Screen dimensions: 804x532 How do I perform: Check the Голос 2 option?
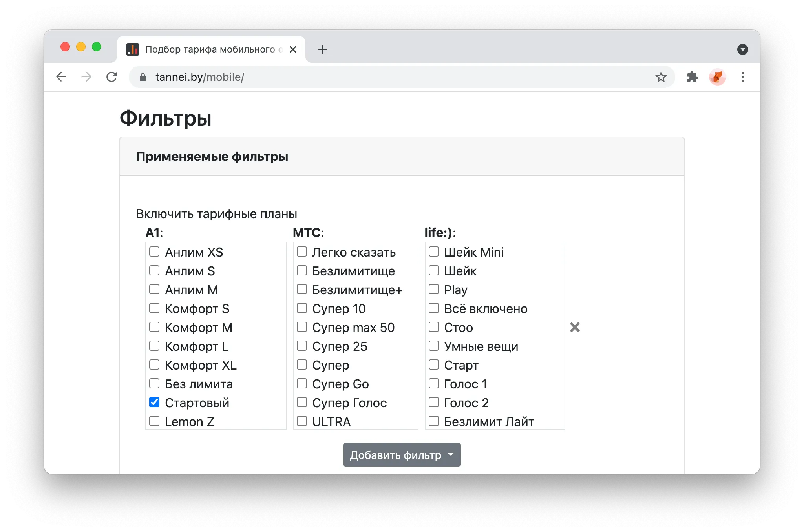(x=434, y=402)
